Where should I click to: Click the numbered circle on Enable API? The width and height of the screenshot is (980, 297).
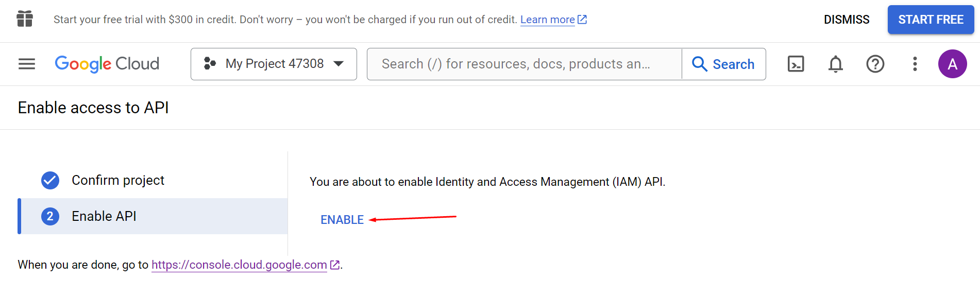point(49,216)
